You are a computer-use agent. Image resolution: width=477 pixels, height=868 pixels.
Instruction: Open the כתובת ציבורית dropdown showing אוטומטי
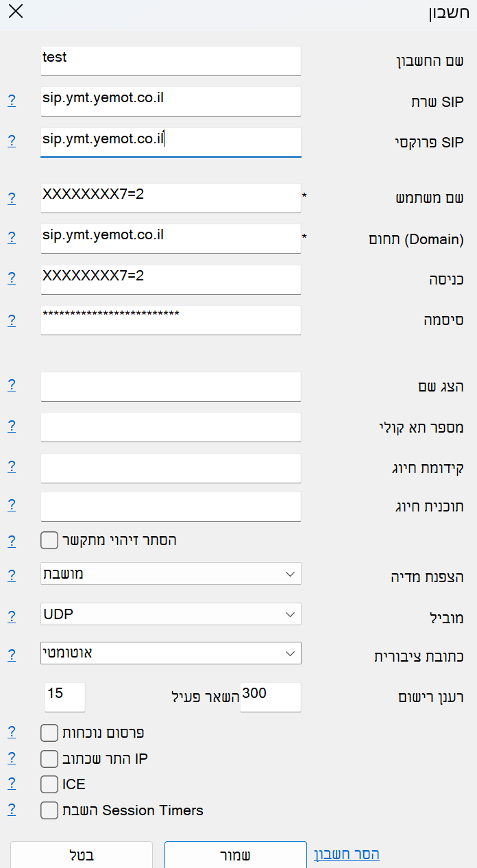coord(170,653)
